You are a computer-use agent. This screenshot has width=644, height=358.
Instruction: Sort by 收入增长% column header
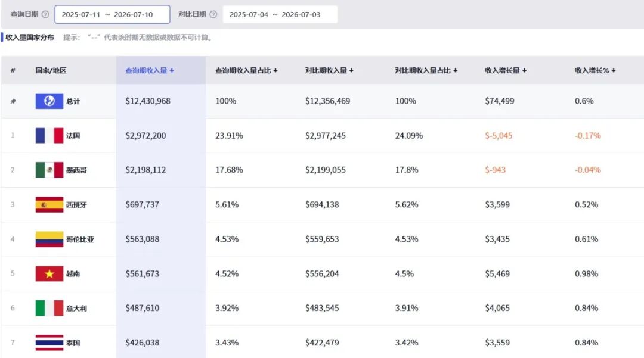pyautogui.click(x=595, y=70)
